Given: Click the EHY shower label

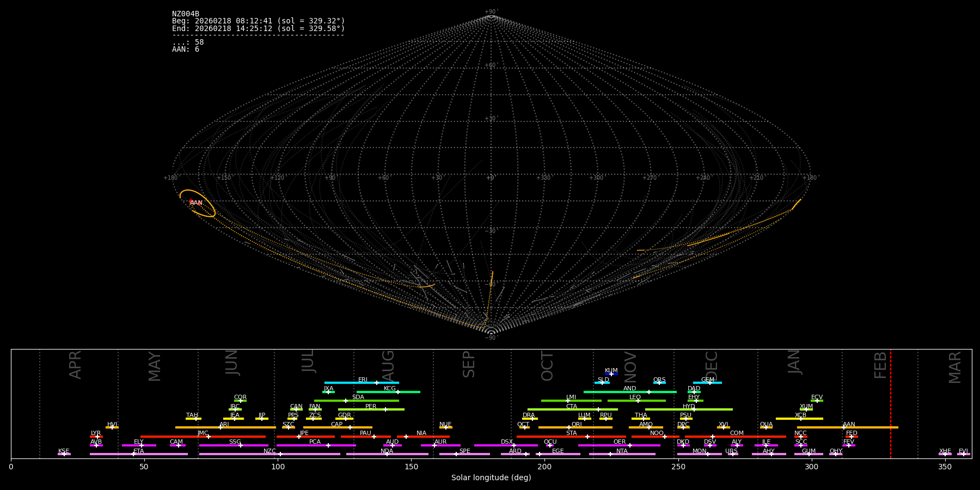Looking at the screenshot, I should [694, 397].
